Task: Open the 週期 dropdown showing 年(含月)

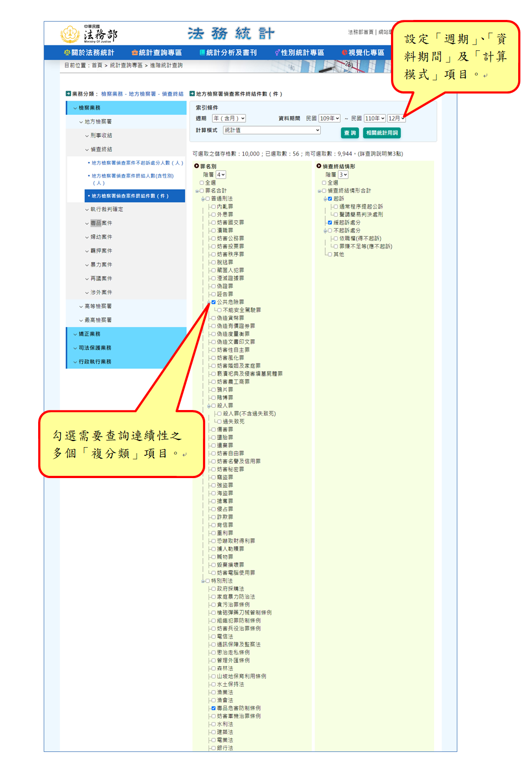Action: point(229,118)
